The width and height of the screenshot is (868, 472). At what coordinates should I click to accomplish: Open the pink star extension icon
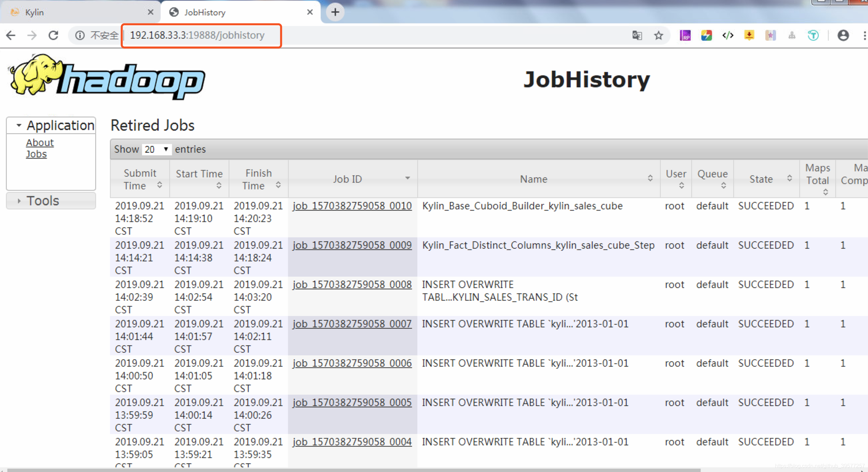tap(770, 35)
